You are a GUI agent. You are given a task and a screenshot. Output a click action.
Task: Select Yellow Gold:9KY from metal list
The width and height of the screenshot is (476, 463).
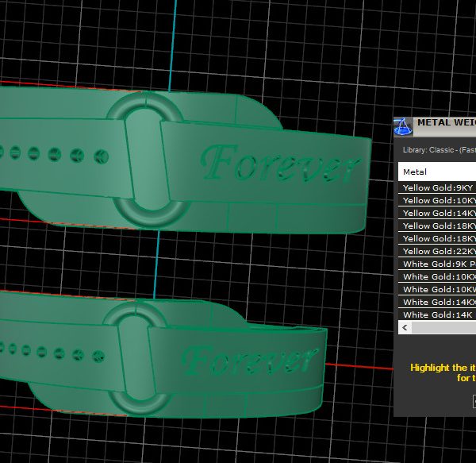tap(438, 188)
